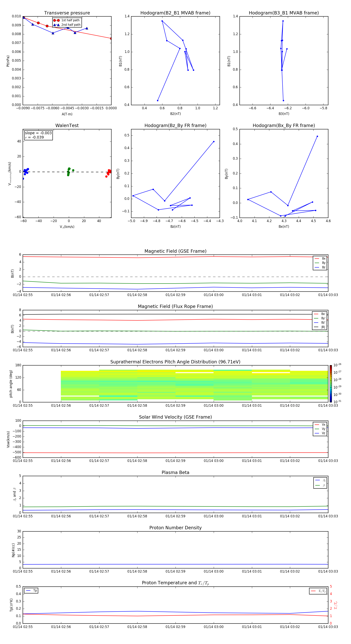Click the 'pitch angle (deg)' axis label
The image size is (351, 644).
coord(11,384)
